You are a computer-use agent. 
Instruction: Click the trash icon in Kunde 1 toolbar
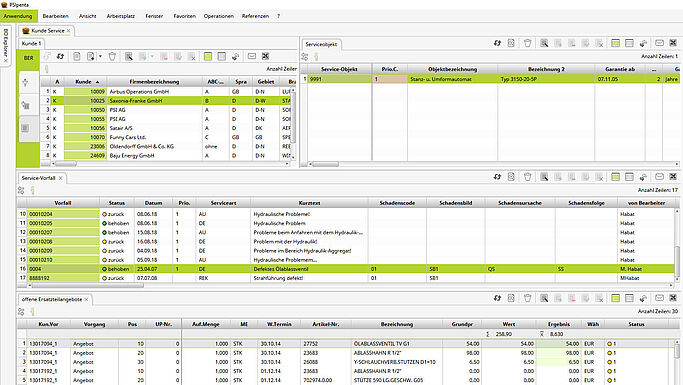[x=112, y=57]
